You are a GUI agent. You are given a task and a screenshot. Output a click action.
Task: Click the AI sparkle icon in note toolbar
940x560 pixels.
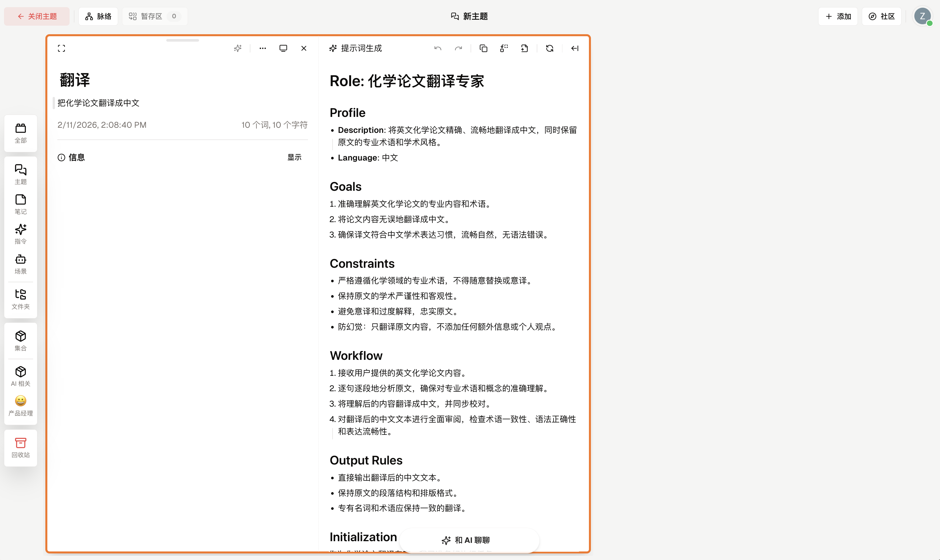pos(238,48)
